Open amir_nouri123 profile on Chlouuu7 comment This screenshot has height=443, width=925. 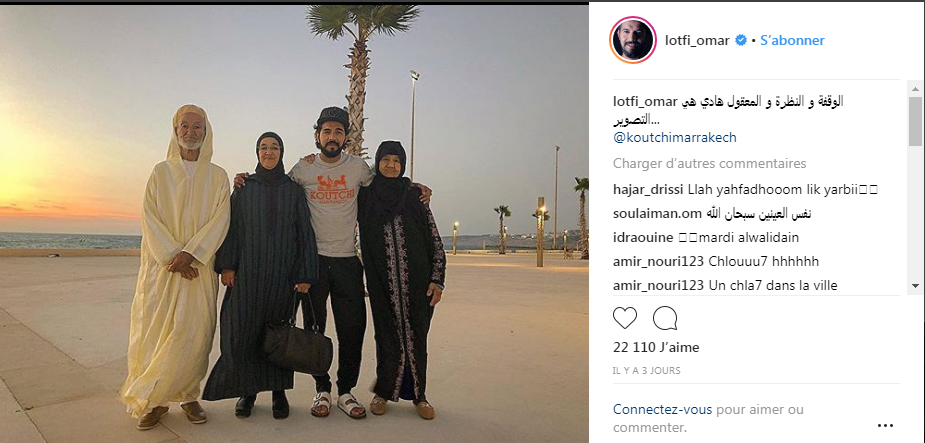(x=658, y=261)
